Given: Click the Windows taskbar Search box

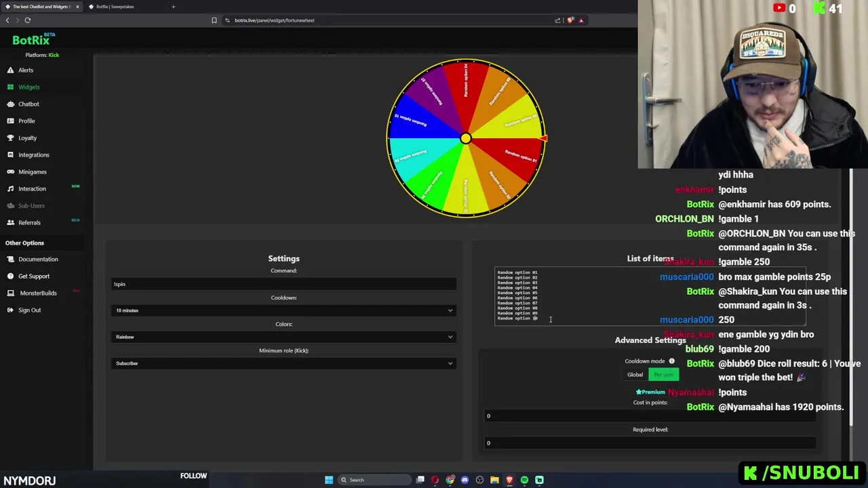Looking at the screenshot, I should click(375, 480).
